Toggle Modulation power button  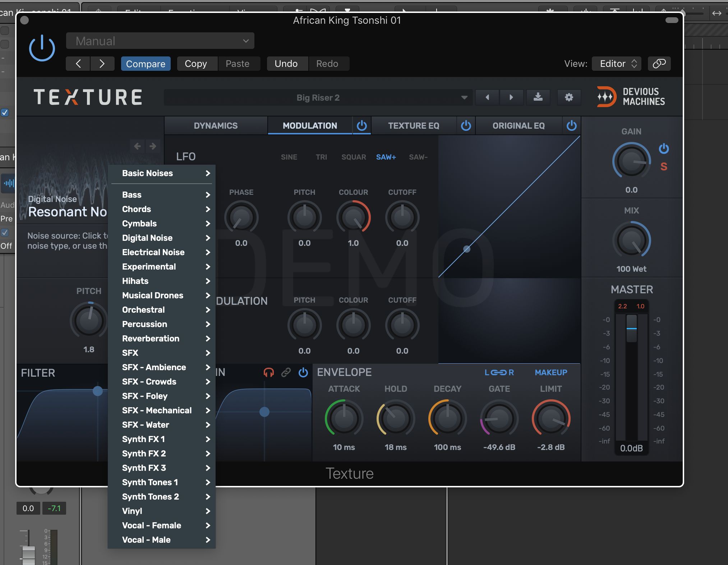(362, 125)
